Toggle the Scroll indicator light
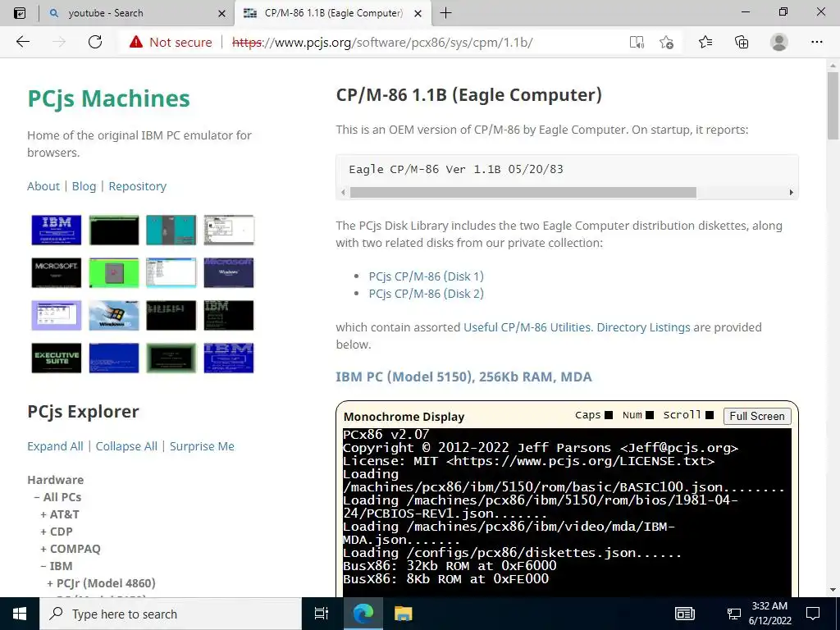 710,415
